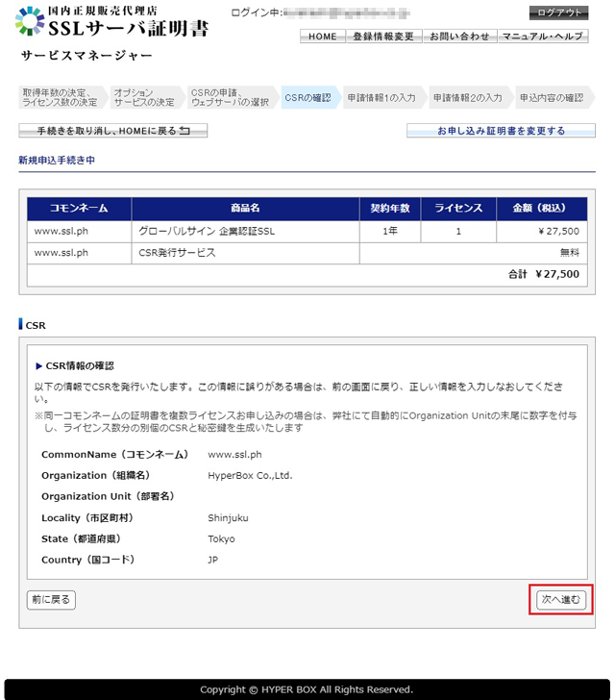
Task: Click the SSLサーバ証明書 logo
Action: (111, 22)
